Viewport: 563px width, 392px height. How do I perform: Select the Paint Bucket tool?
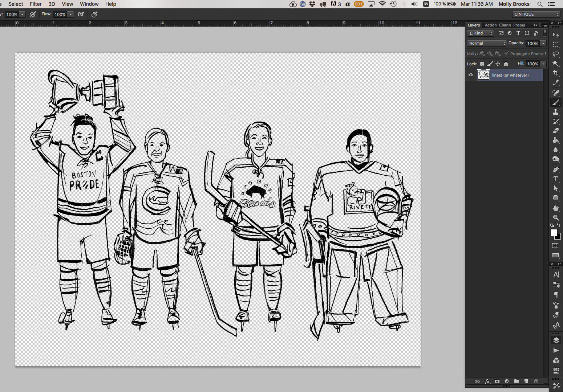pos(556,140)
